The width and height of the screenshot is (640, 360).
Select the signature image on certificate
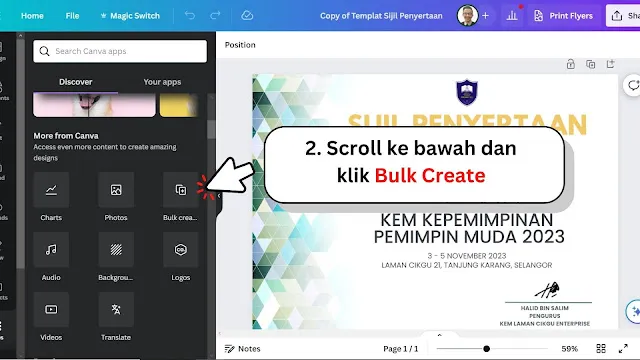[547, 290]
